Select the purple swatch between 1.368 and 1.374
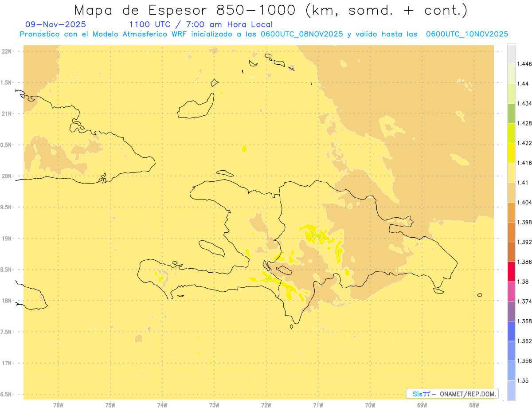The width and height of the screenshot is (532, 411). (x=511, y=311)
